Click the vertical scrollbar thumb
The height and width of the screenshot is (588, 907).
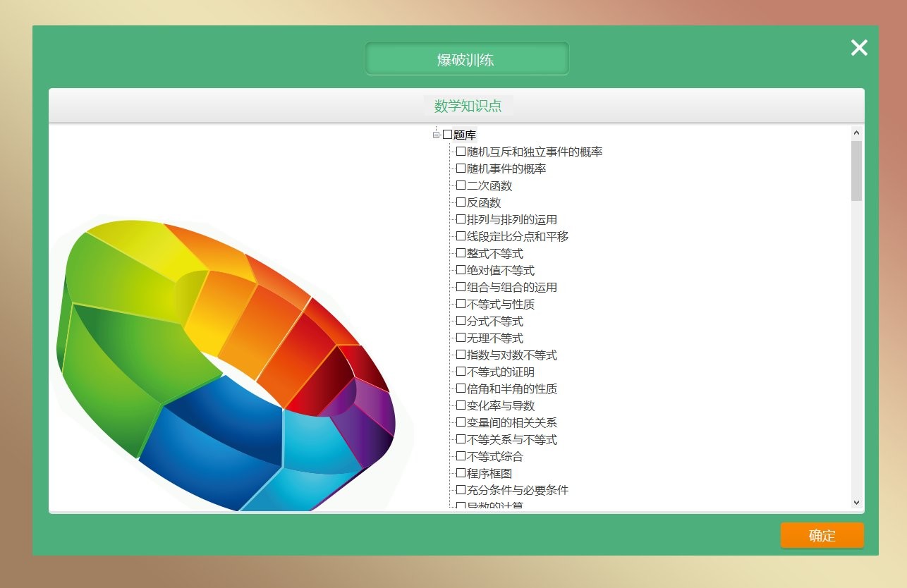(856, 171)
